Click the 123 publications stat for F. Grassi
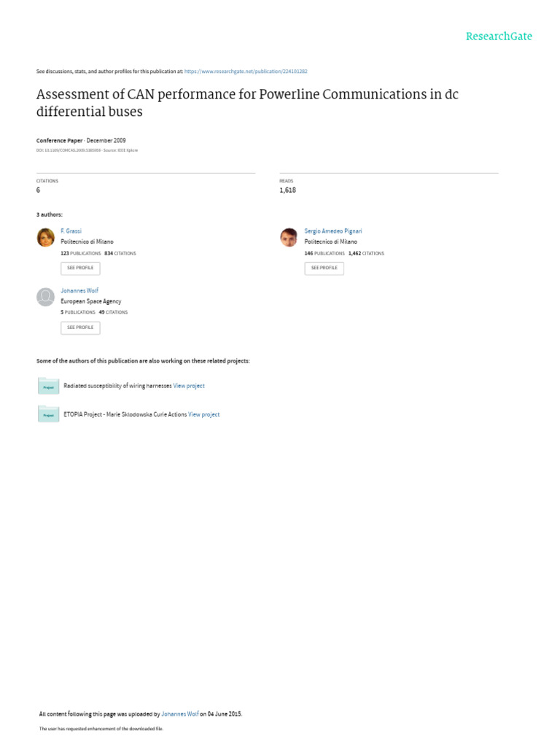 [x=80, y=253]
